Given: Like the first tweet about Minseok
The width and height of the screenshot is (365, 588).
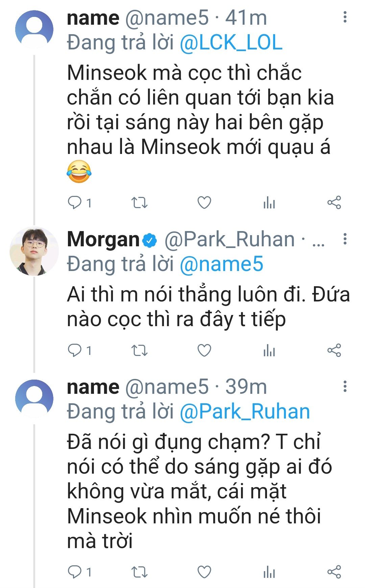Looking at the screenshot, I should pyautogui.click(x=204, y=203).
